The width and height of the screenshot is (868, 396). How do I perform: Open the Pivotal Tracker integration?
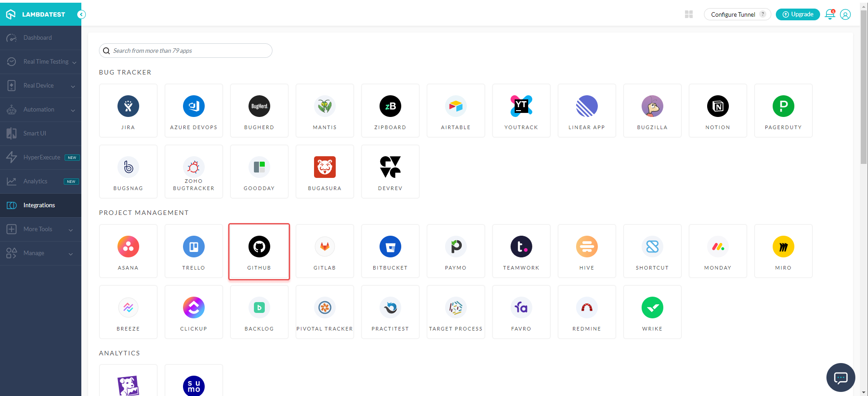(x=325, y=312)
